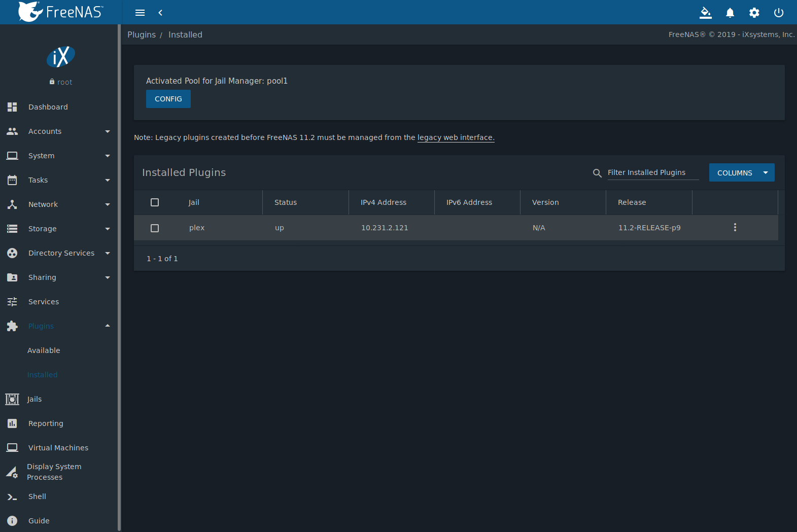
Task: Expand the Directory Services arrow
Action: tap(108, 253)
